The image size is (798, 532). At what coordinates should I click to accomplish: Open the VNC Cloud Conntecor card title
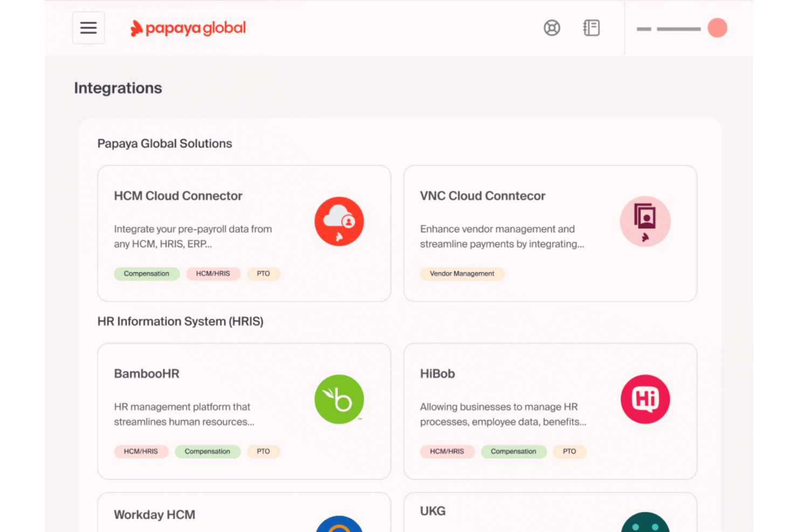coord(483,196)
